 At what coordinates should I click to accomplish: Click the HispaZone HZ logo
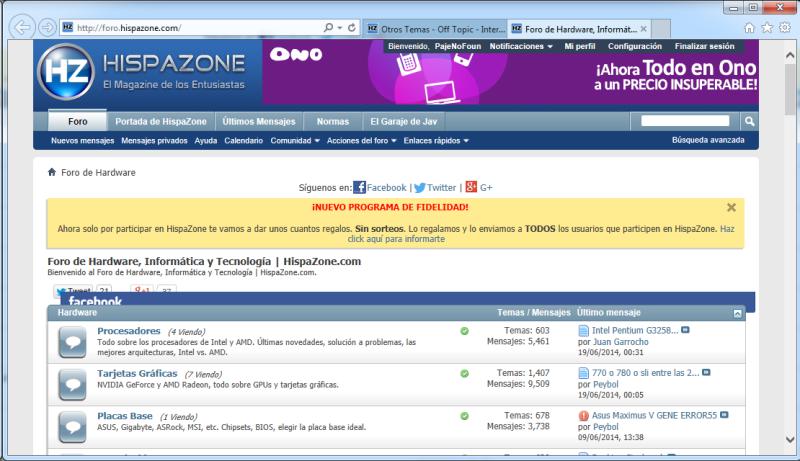coord(66,71)
